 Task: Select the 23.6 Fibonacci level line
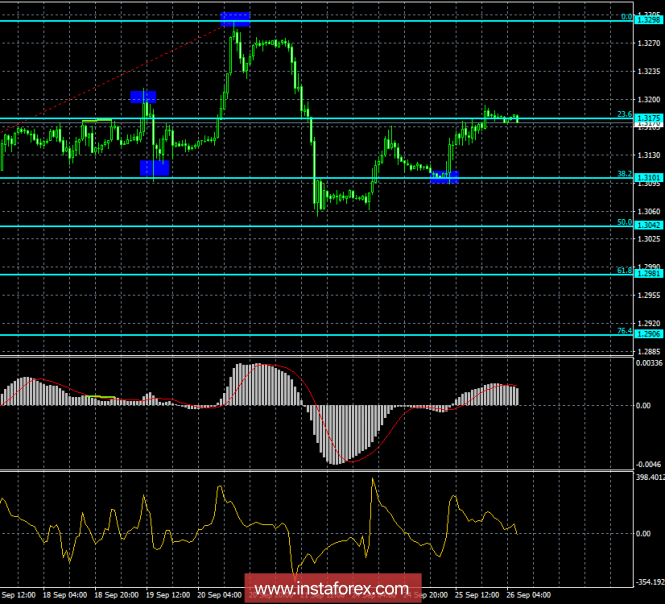(300, 119)
